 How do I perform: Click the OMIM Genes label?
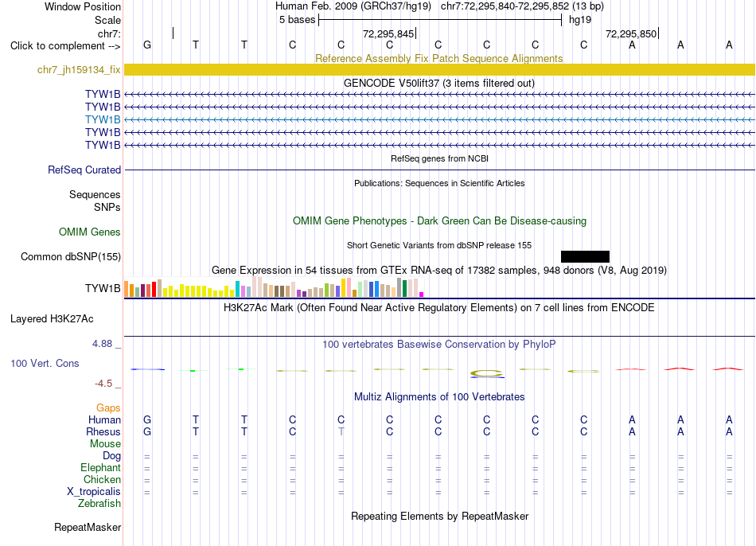point(89,232)
